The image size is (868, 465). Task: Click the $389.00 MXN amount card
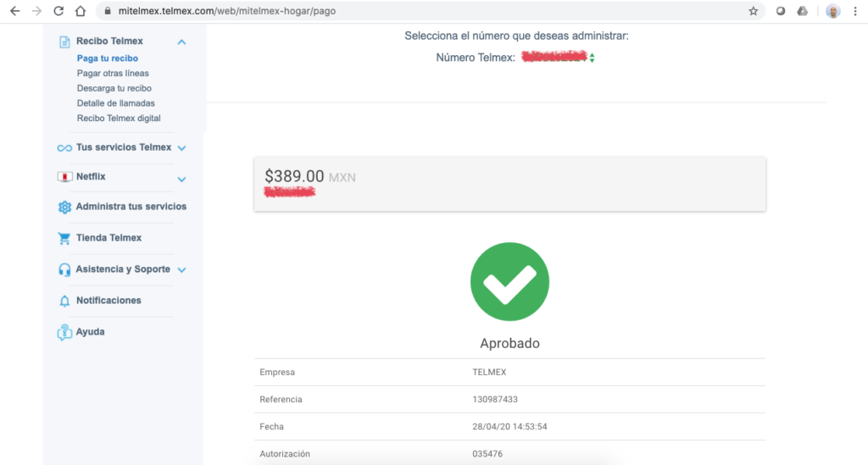[509, 184]
